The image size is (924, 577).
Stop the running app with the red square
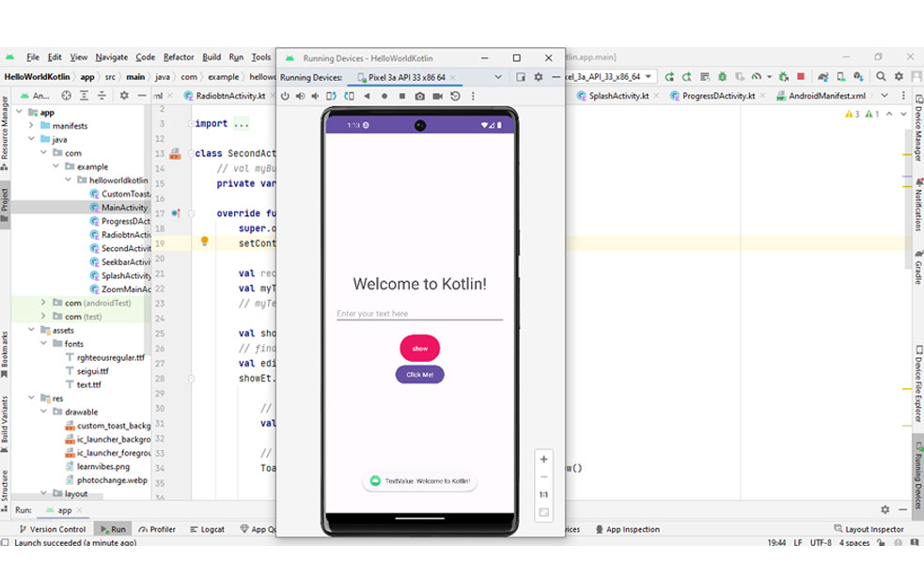[801, 77]
